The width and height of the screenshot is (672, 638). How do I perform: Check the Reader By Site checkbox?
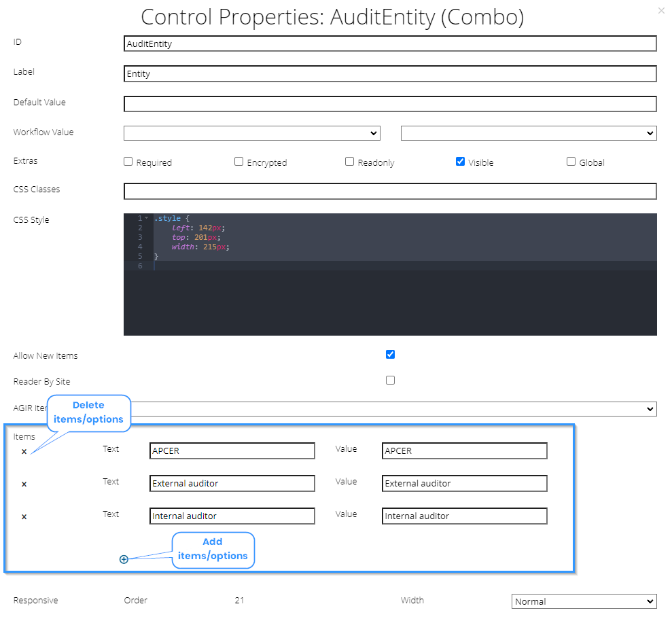click(391, 380)
